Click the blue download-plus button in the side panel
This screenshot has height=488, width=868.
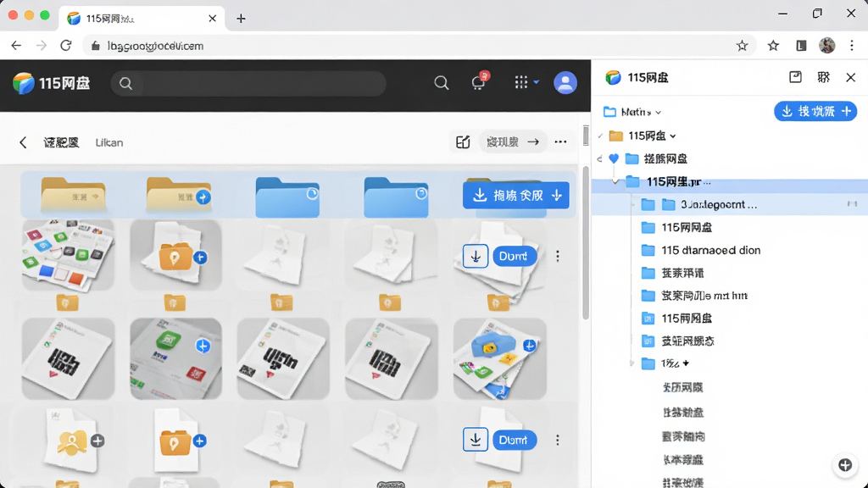pyautogui.click(x=815, y=111)
